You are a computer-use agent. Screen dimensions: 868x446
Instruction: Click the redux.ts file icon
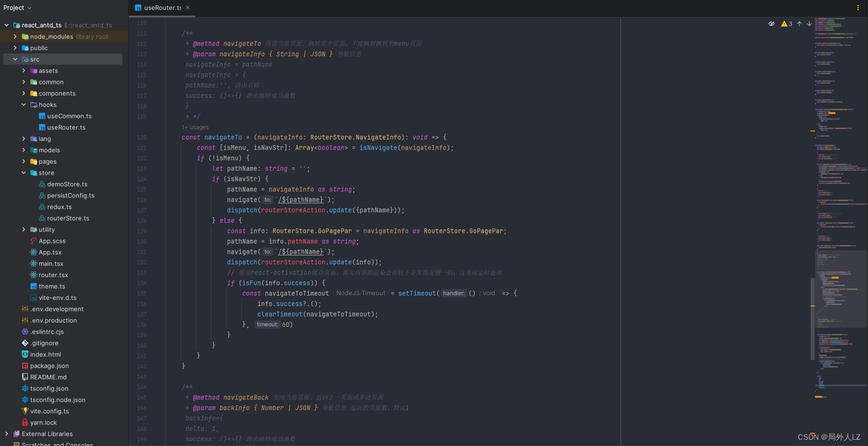tap(42, 207)
